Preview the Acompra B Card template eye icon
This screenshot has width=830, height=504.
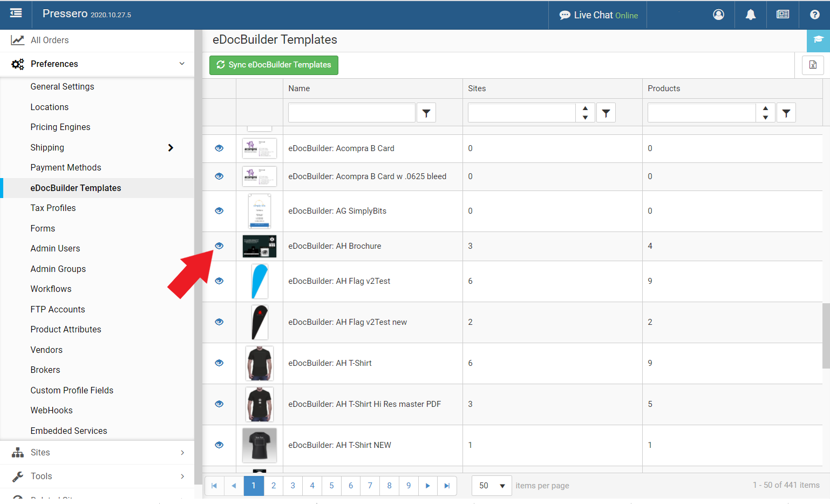(219, 148)
